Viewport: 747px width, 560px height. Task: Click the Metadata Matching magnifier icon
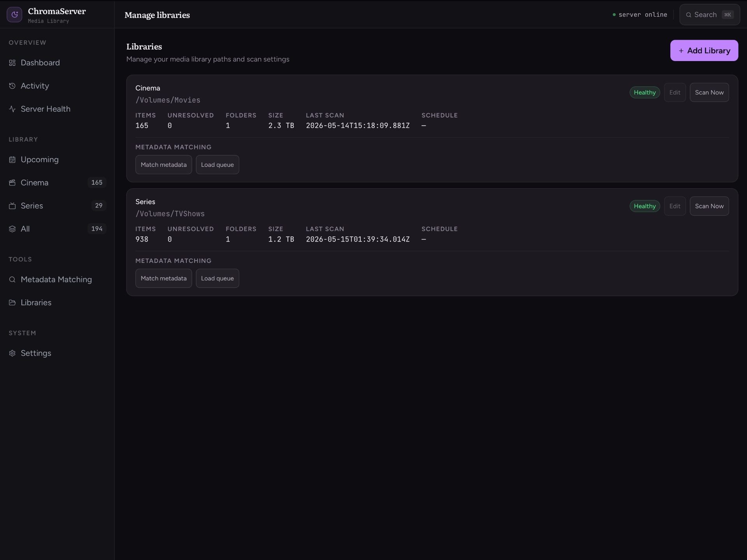(12, 280)
